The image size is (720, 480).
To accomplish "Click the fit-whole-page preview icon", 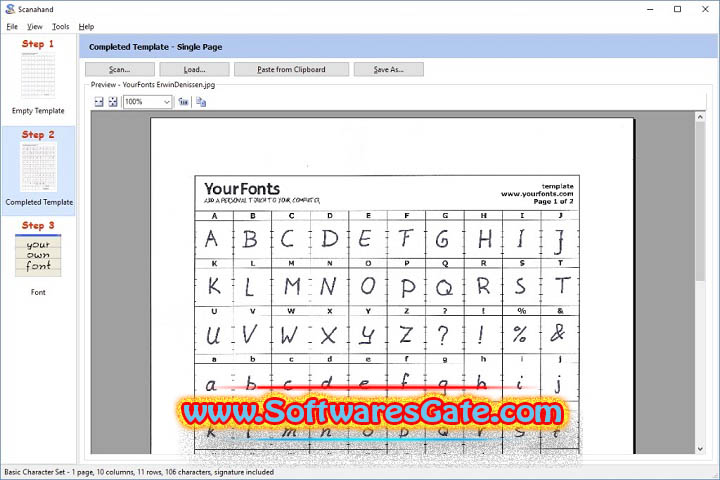I will point(113,102).
